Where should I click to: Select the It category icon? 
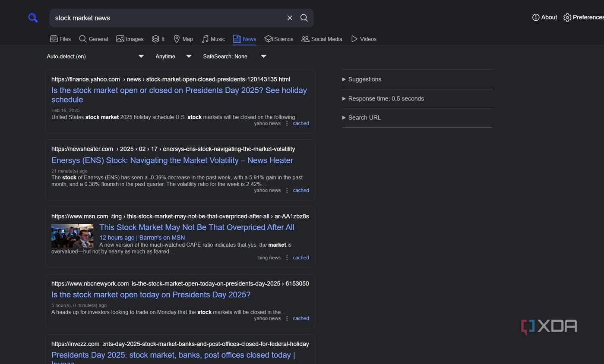pos(155,39)
